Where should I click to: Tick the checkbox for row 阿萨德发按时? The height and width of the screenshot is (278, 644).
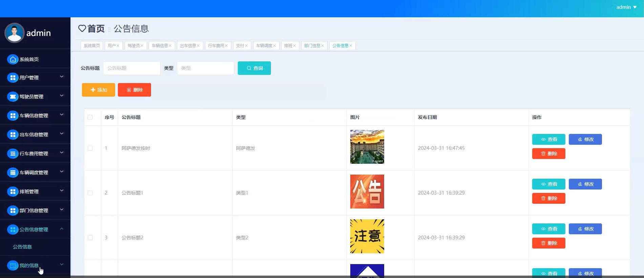click(90, 148)
